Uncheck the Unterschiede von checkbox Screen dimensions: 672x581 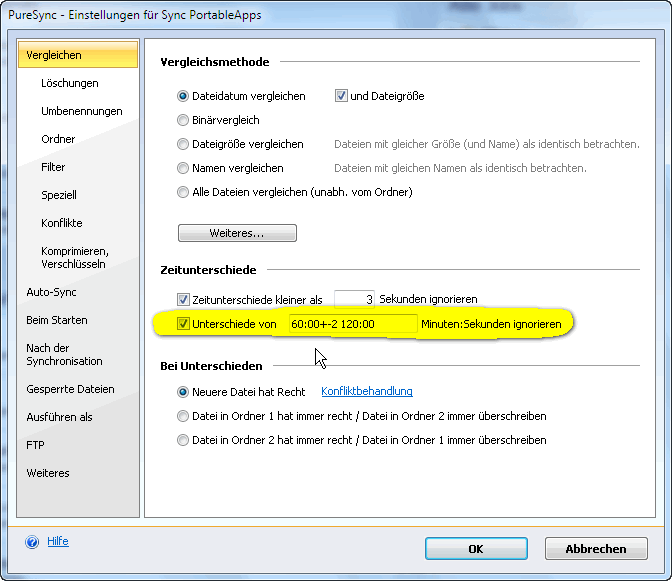(183, 323)
